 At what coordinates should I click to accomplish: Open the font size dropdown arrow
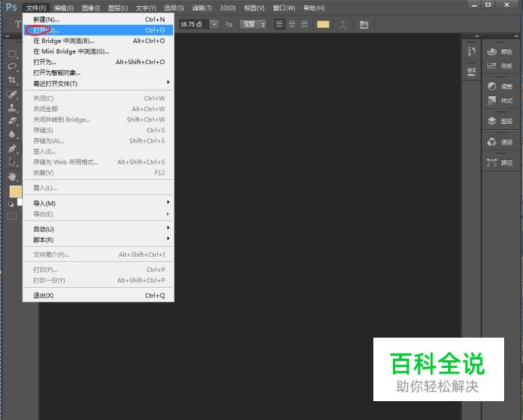tap(214, 24)
